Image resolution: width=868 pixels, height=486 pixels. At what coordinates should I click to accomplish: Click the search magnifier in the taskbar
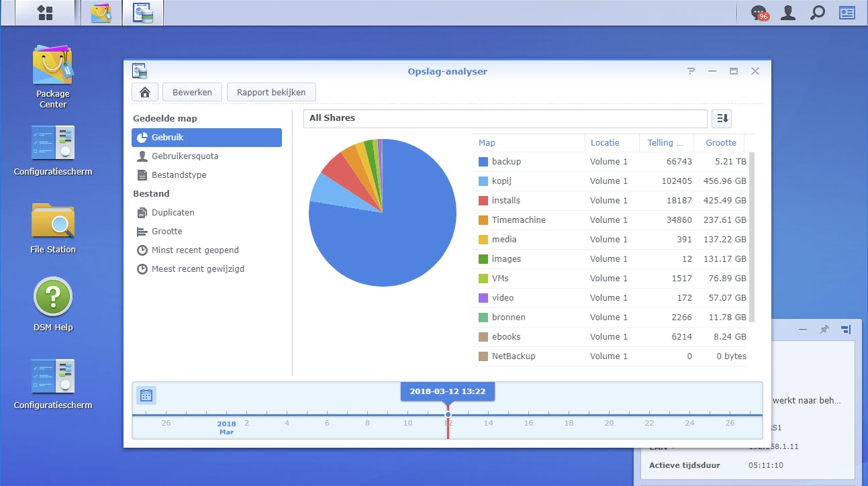(x=817, y=13)
